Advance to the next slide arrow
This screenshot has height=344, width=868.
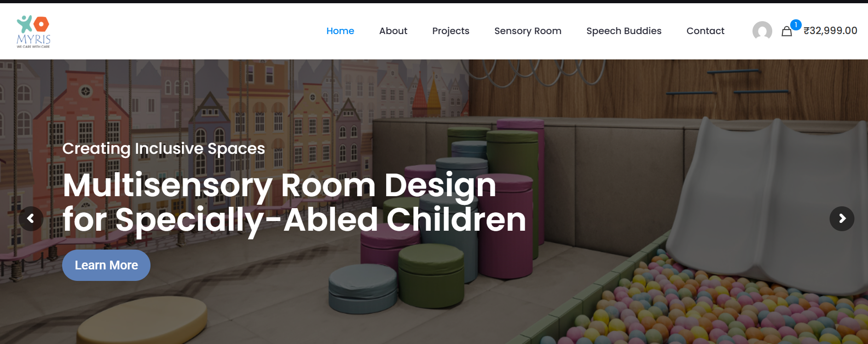pos(842,219)
